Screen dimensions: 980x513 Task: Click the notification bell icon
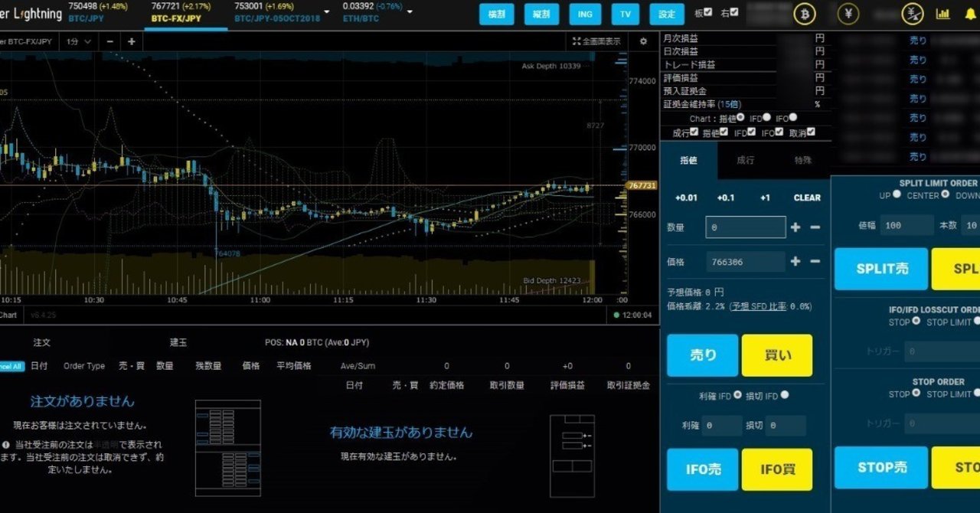tap(970, 14)
